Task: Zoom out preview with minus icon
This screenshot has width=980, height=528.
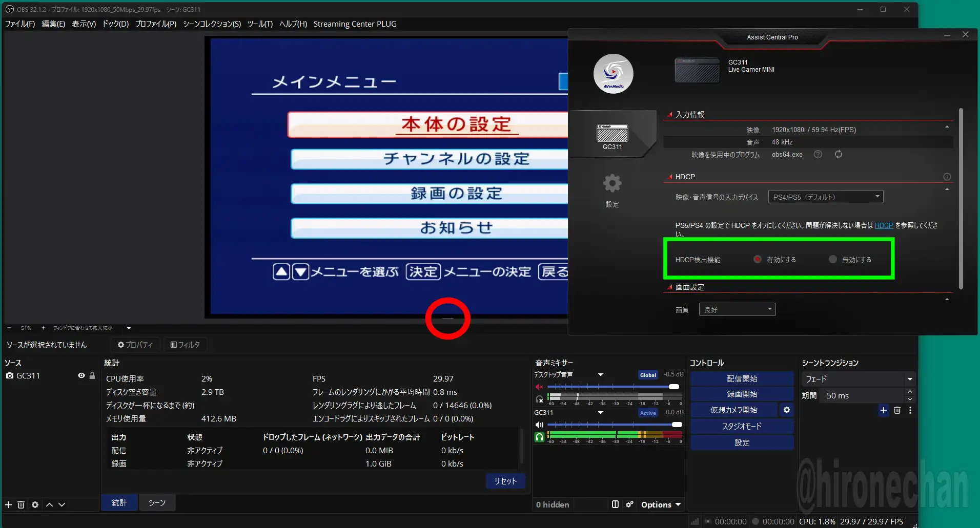Action: click(9, 328)
